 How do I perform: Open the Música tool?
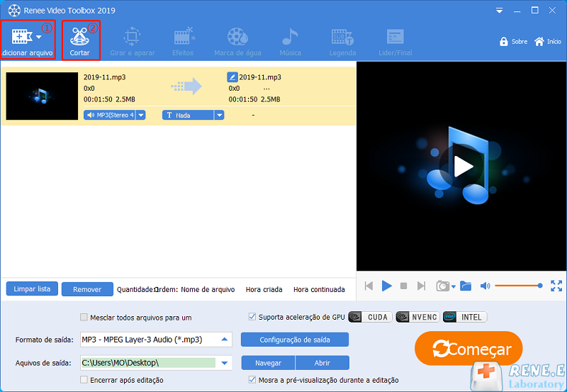[x=290, y=42]
